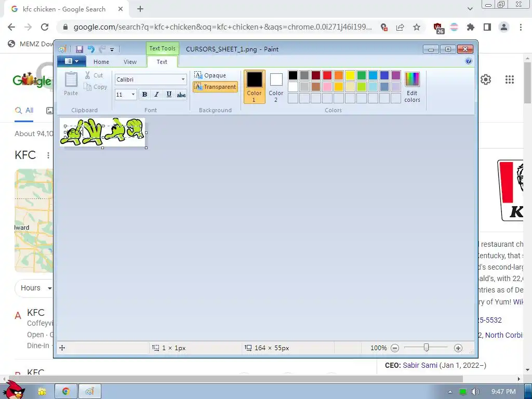
Task: Open the MEMZ bookmark in Chrome
Action: (31, 44)
